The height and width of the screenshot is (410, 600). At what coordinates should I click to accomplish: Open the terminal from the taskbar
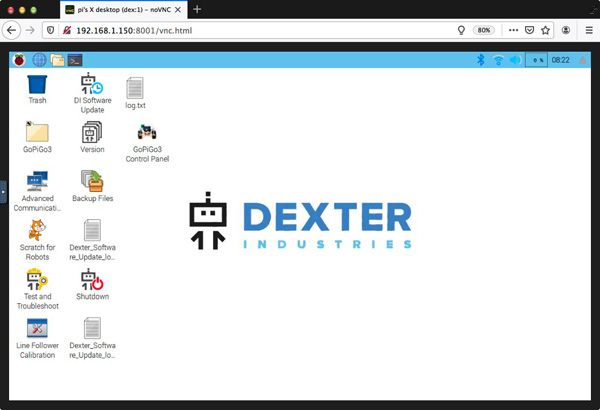coord(74,60)
